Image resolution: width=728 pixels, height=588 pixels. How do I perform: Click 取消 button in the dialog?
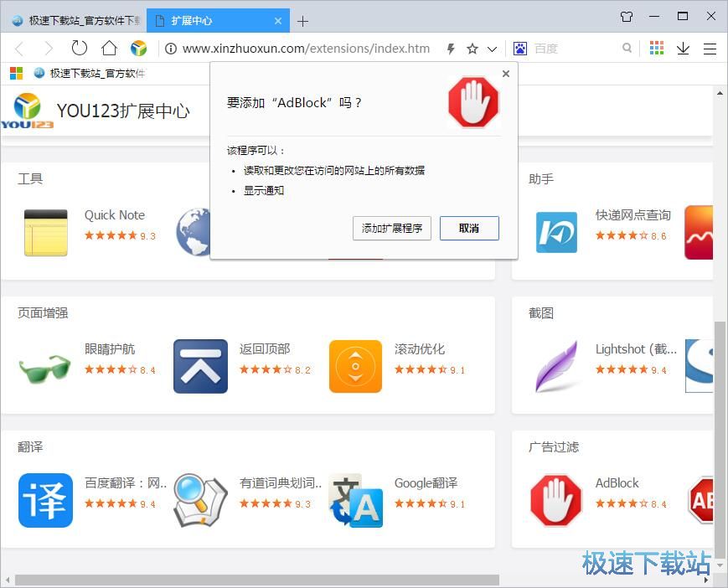[x=469, y=228]
